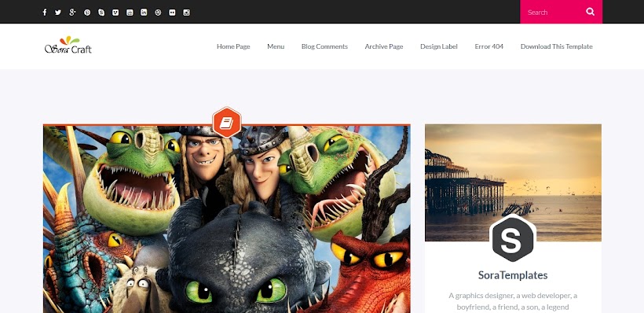The width and height of the screenshot is (644, 313).
Task: Click the SoraTemplates author name
Action: pyautogui.click(x=513, y=275)
